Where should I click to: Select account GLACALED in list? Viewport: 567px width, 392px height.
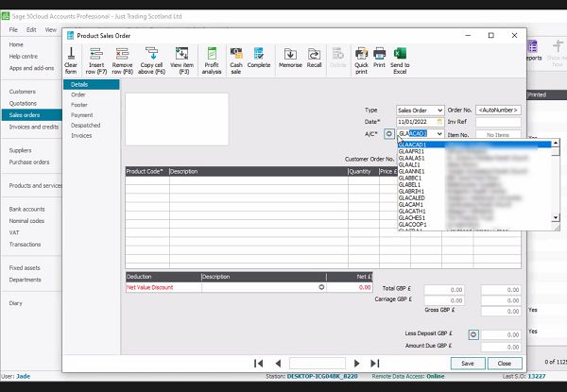click(x=474, y=198)
